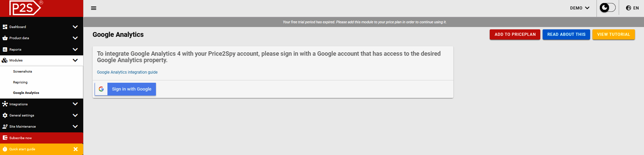Click the Reports chart icon
This screenshot has width=644, height=155.
(x=5, y=49)
